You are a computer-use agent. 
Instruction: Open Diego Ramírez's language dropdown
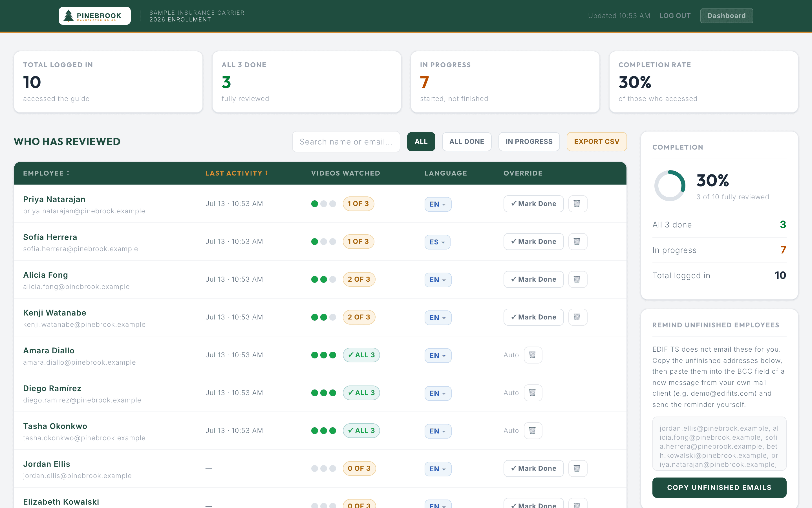(x=438, y=393)
